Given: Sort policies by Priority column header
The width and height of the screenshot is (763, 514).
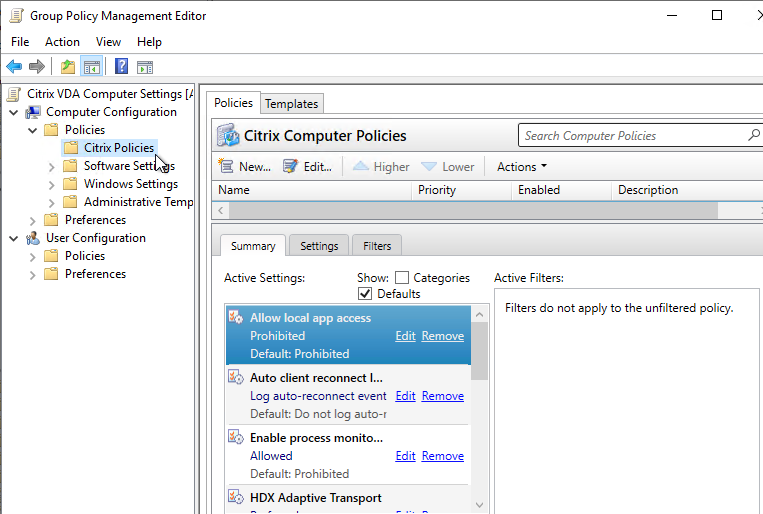Looking at the screenshot, I should [x=462, y=190].
